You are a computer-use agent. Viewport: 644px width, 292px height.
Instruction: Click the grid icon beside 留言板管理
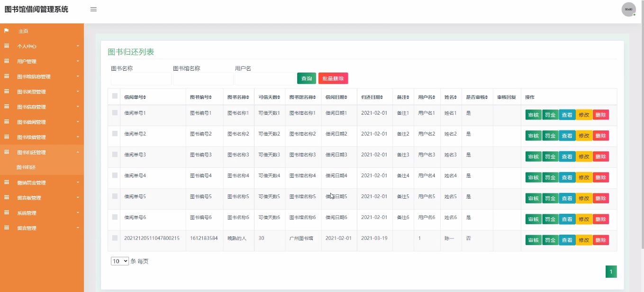(7, 198)
